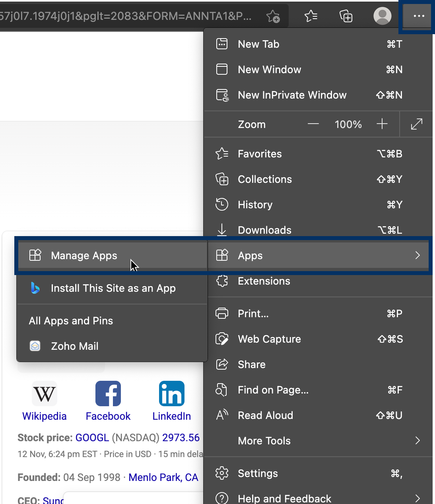Open Downloads menu entry

[x=318, y=230]
